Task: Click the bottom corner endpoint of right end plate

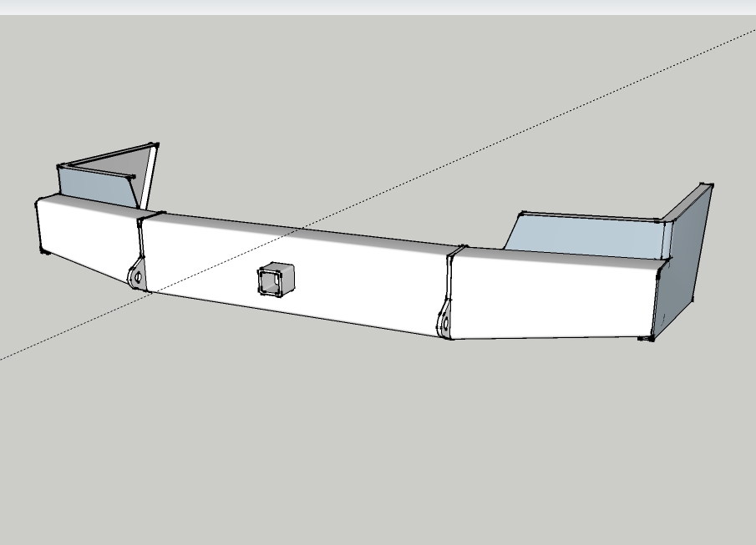Action: coord(650,338)
